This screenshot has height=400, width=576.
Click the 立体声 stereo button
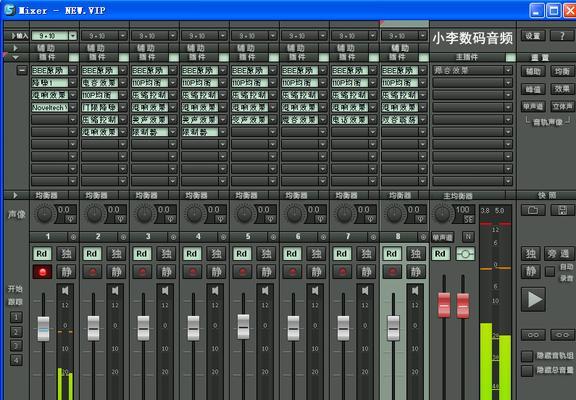(x=562, y=107)
